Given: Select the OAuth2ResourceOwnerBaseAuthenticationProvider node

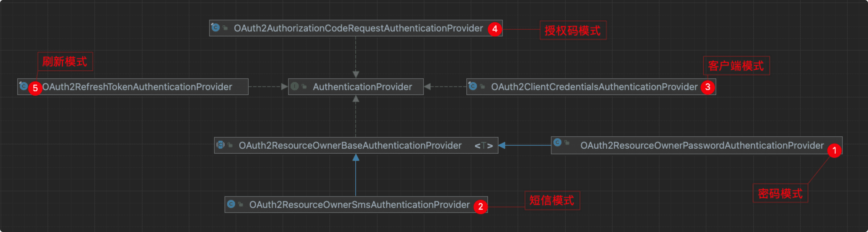Looking at the screenshot, I should [356, 145].
